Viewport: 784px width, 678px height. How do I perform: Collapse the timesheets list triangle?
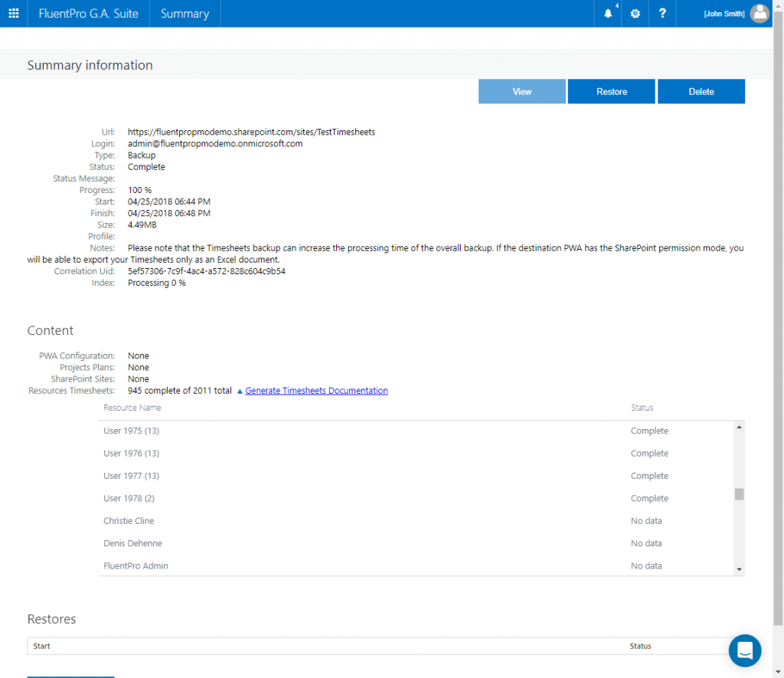point(240,391)
